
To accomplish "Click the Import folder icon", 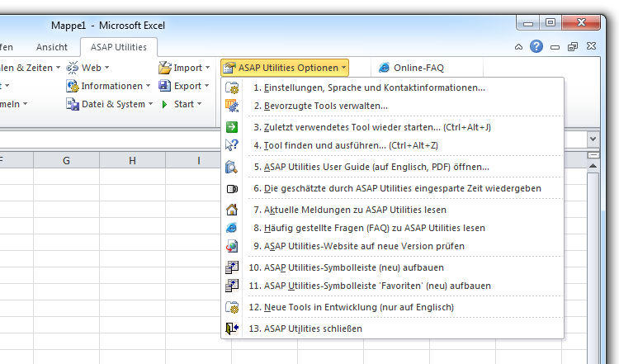I will pyautogui.click(x=164, y=68).
